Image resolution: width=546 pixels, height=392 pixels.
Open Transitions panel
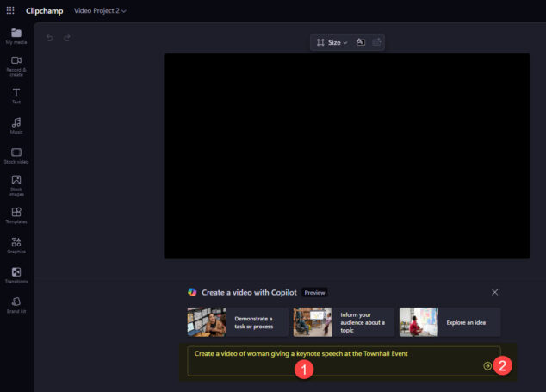16,276
